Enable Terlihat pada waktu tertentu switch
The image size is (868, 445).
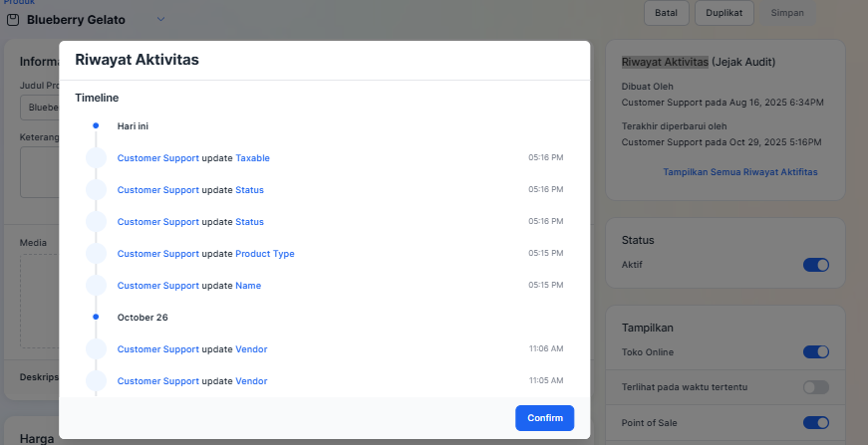[x=815, y=387]
